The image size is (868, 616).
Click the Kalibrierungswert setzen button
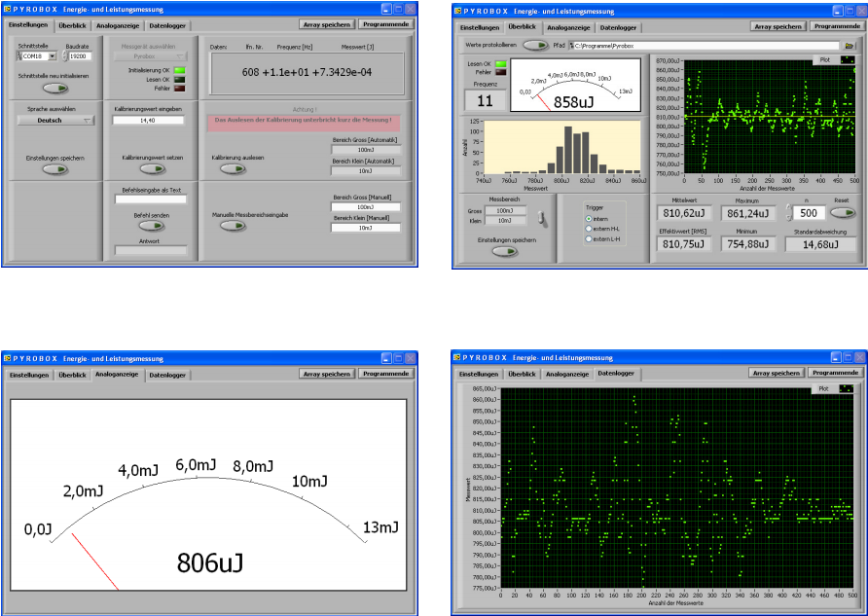coord(152,168)
